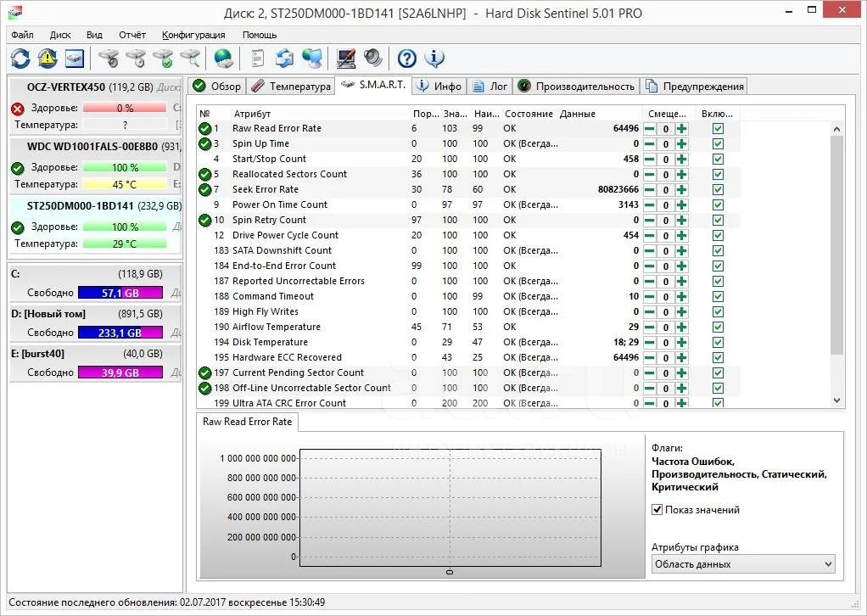The height and width of the screenshot is (616, 867).
Task: Uncheck enable box for Hardware ECC Recovered
Action: tap(718, 358)
